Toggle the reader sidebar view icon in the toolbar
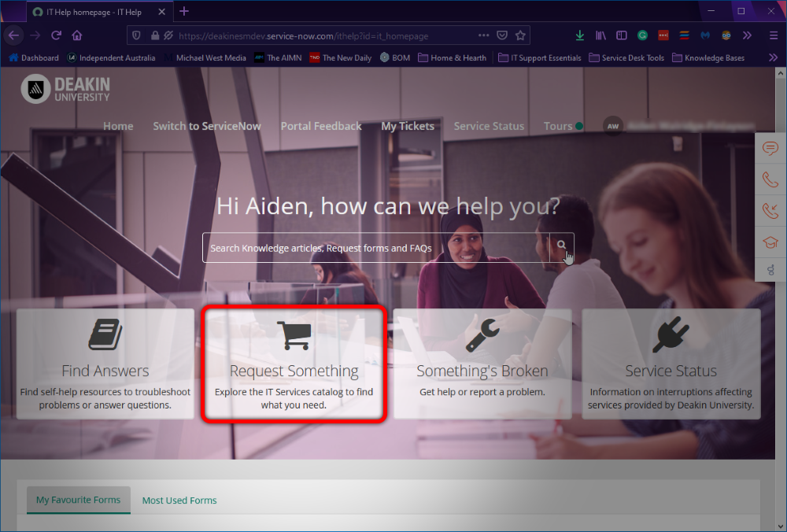This screenshot has height=532, width=787. click(x=622, y=35)
